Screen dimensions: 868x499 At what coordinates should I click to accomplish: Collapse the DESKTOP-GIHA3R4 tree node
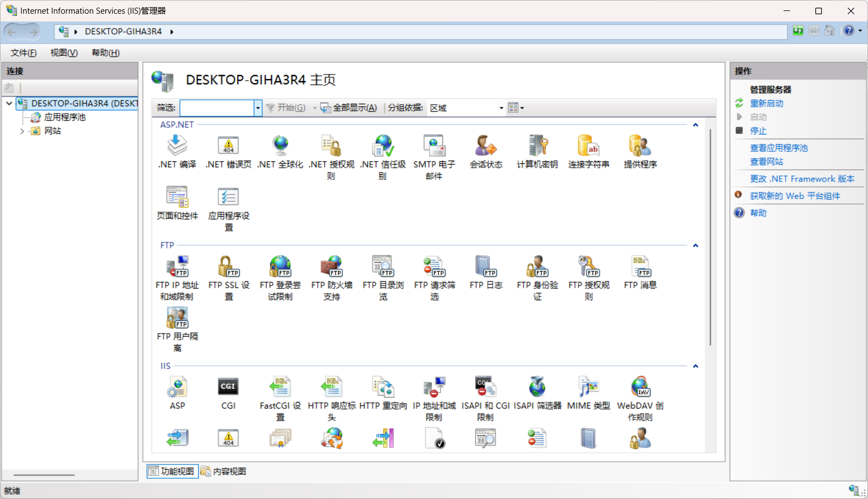[9, 103]
